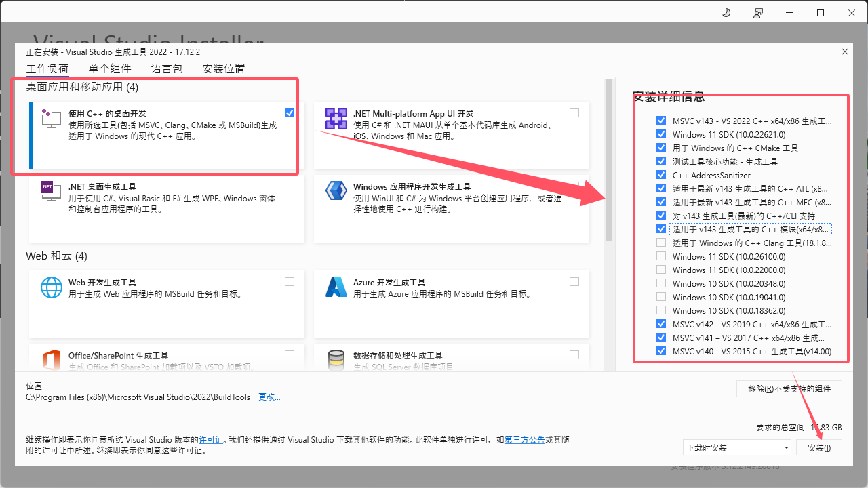
Task: Click the 更改 link next to the install path
Action: 269,397
